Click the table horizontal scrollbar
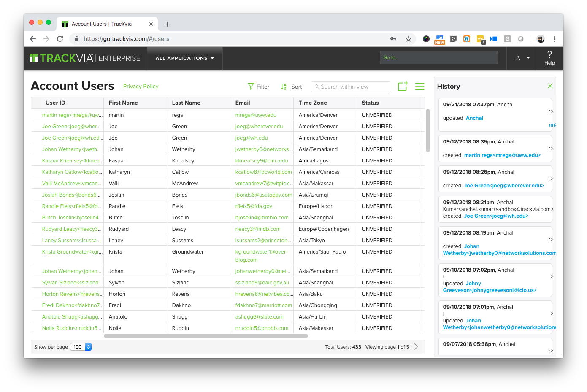The image size is (587, 392). [206, 336]
